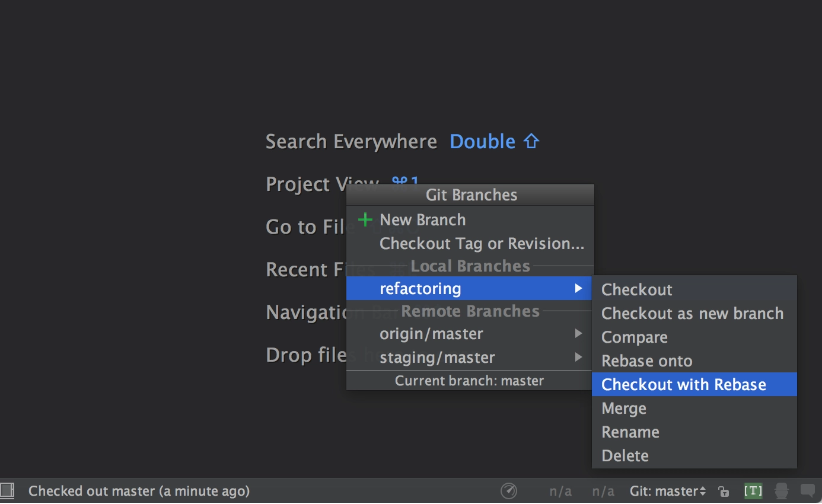The width and height of the screenshot is (822, 504).
Task: Select Delete in branch submenu
Action: click(694, 455)
